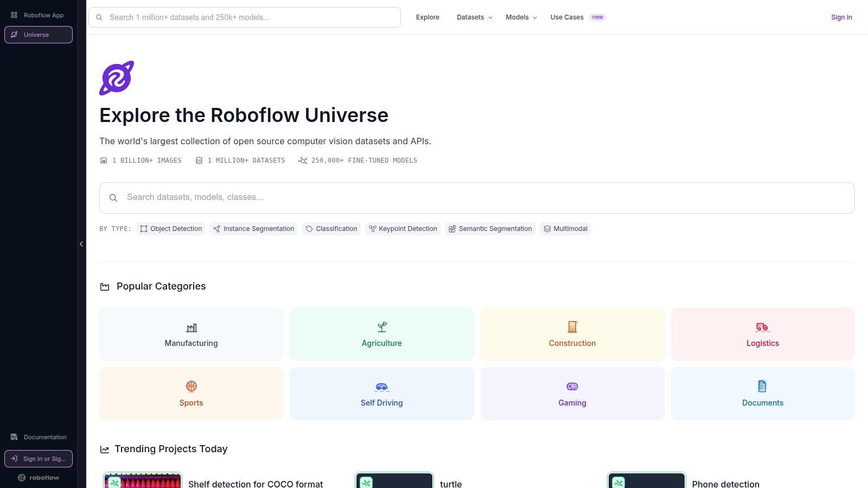
Task: Filter by Object Detection type
Action: click(171, 229)
